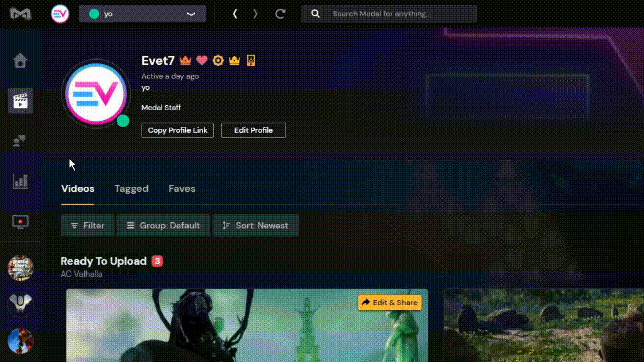Viewport: 644px width, 362px height.
Task: Click the Ready To Upload heading
Action: (x=104, y=261)
